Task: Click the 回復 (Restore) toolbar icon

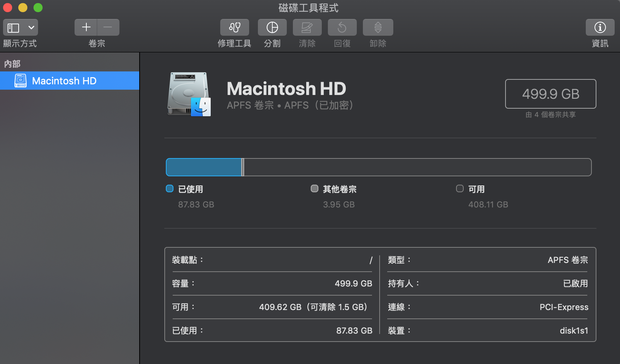Action: click(x=342, y=27)
